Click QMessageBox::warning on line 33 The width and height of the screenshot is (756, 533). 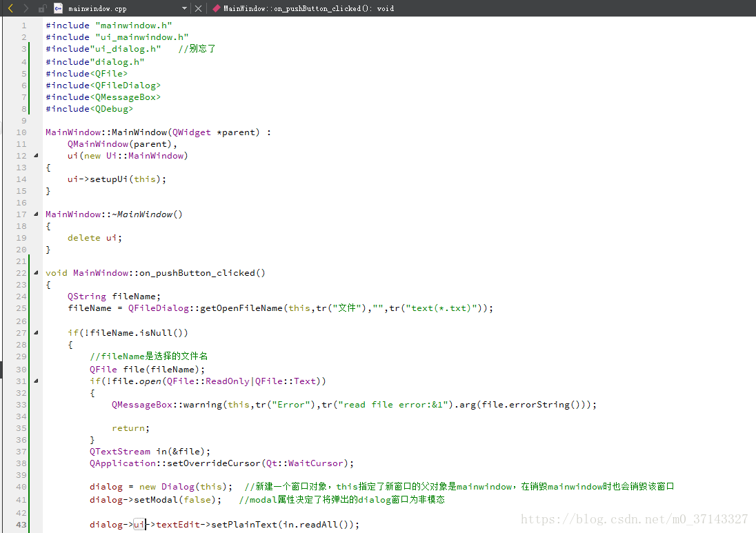pyautogui.click(x=167, y=404)
